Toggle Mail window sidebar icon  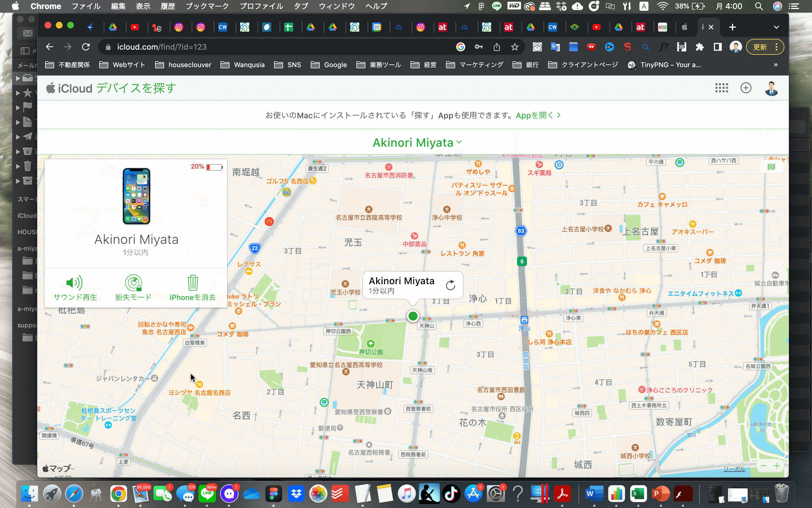[x=25, y=51]
